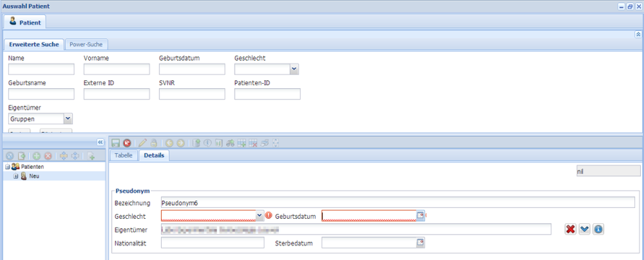Click the red cancel arrow icon
This screenshot has height=260, width=644.
127,143
